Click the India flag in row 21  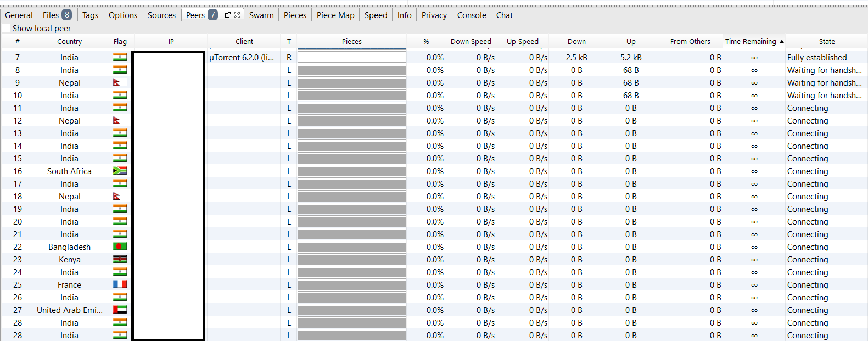pos(120,234)
